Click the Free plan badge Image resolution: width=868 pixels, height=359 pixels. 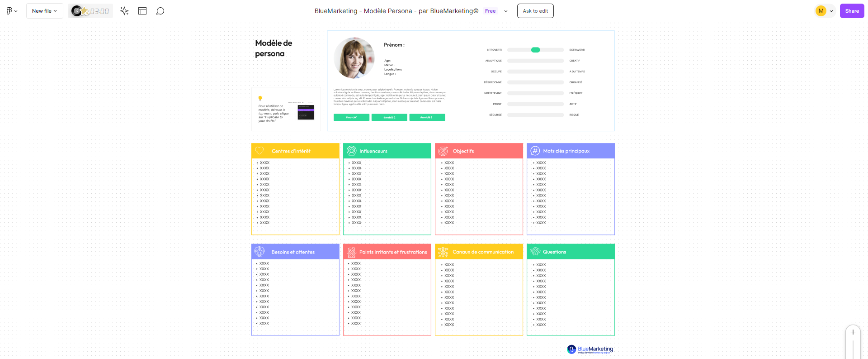point(490,11)
